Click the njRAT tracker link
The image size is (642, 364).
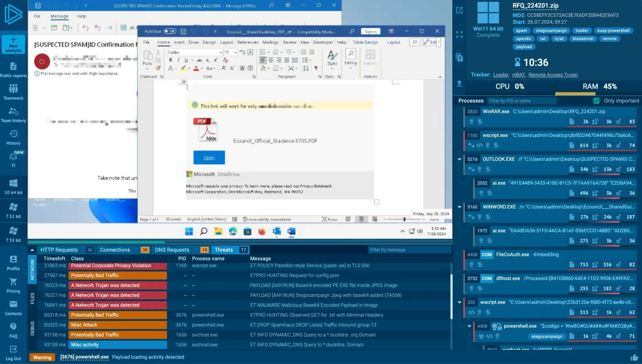click(518, 75)
